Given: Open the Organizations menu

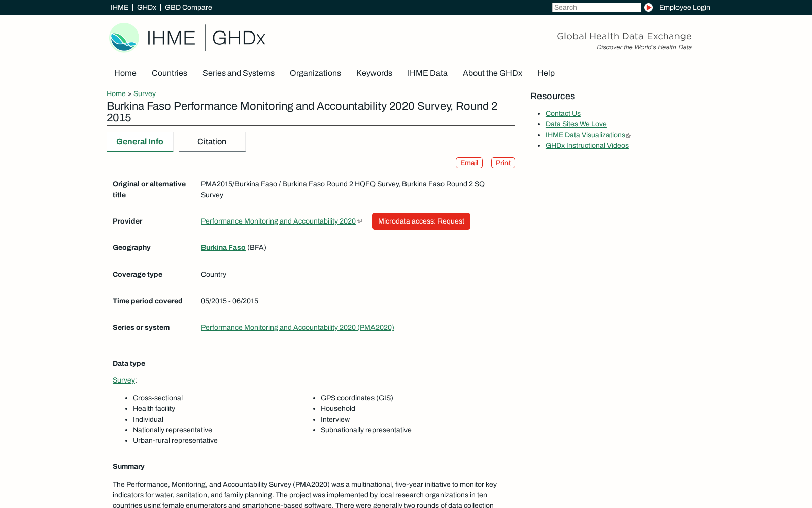Looking at the screenshot, I should coord(315,73).
